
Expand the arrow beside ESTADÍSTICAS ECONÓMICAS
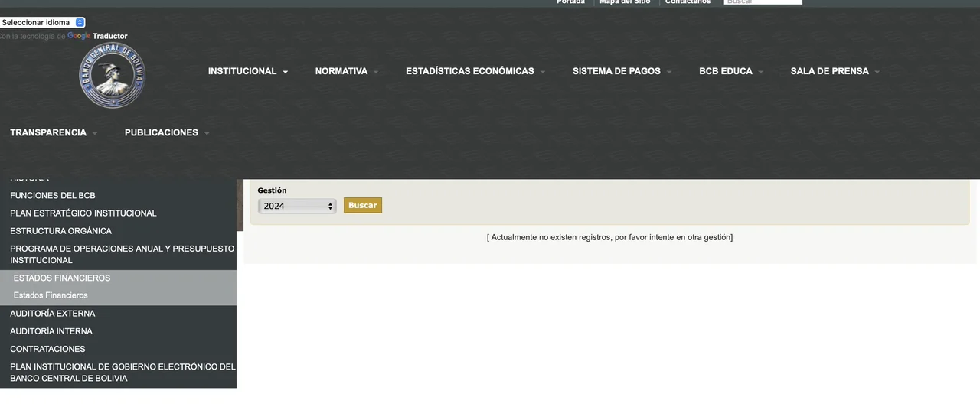point(543,72)
